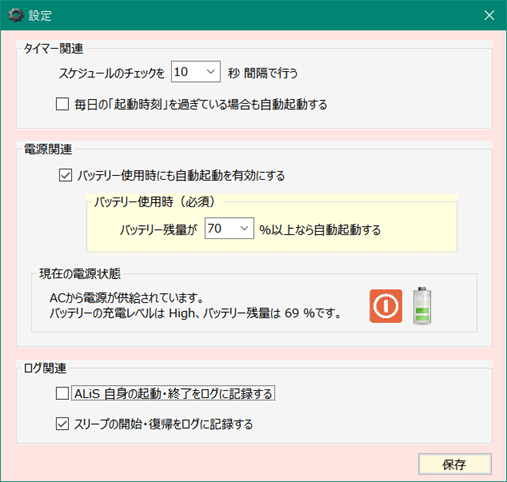This screenshot has width=507, height=482.
Task: Click the orange power status icon
Action: pos(386,306)
